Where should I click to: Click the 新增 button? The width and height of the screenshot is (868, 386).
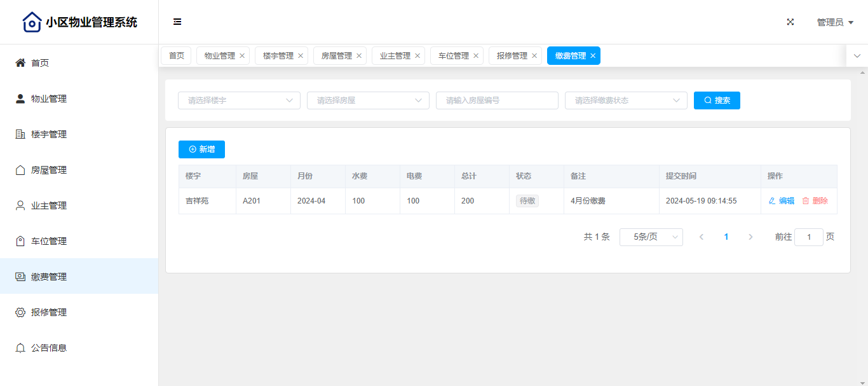pos(201,149)
